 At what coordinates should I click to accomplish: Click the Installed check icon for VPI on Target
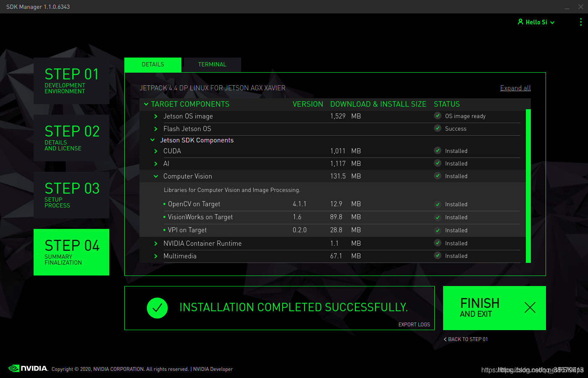click(438, 230)
